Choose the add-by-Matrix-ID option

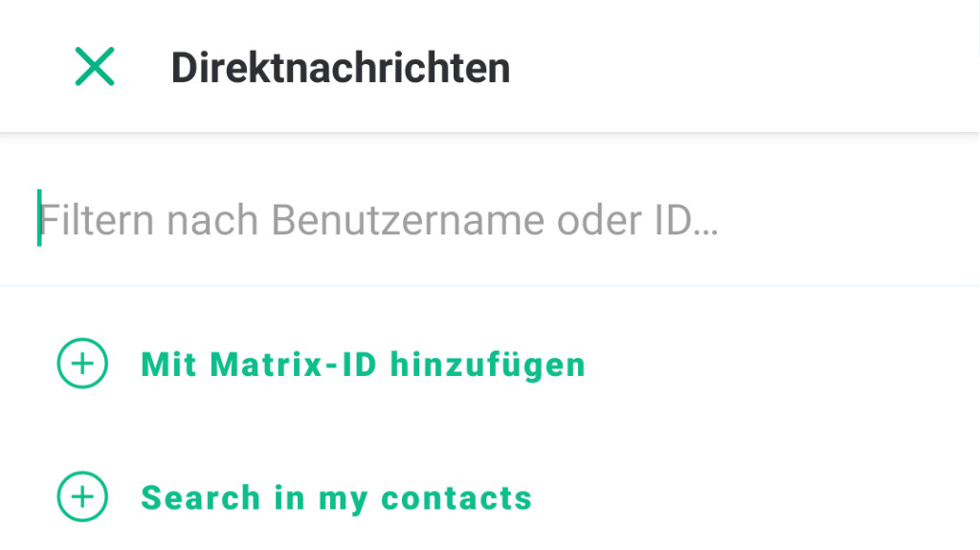322,364
